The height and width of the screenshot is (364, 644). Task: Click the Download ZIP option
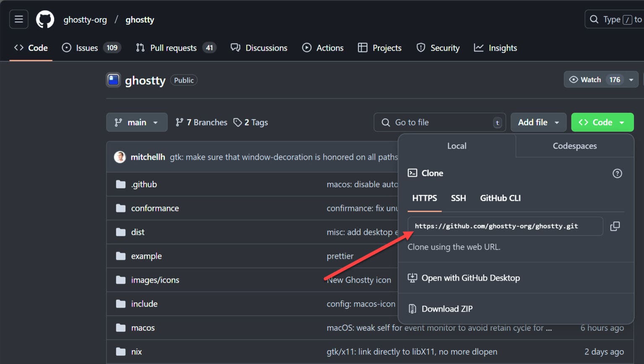447,309
